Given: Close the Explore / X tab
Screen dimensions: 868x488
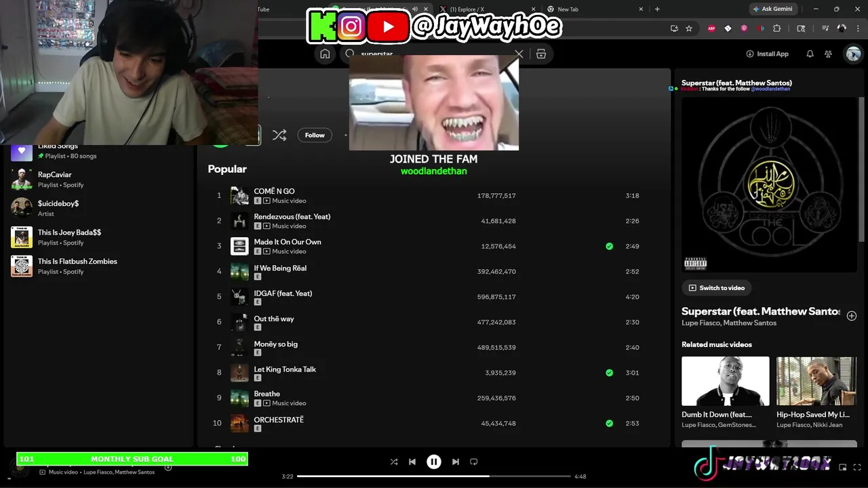Looking at the screenshot, I should click(532, 9).
